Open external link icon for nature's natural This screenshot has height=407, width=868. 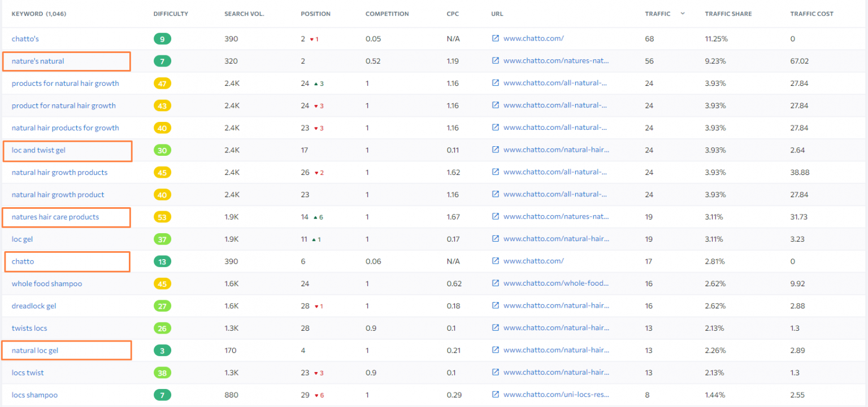click(x=496, y=61)
